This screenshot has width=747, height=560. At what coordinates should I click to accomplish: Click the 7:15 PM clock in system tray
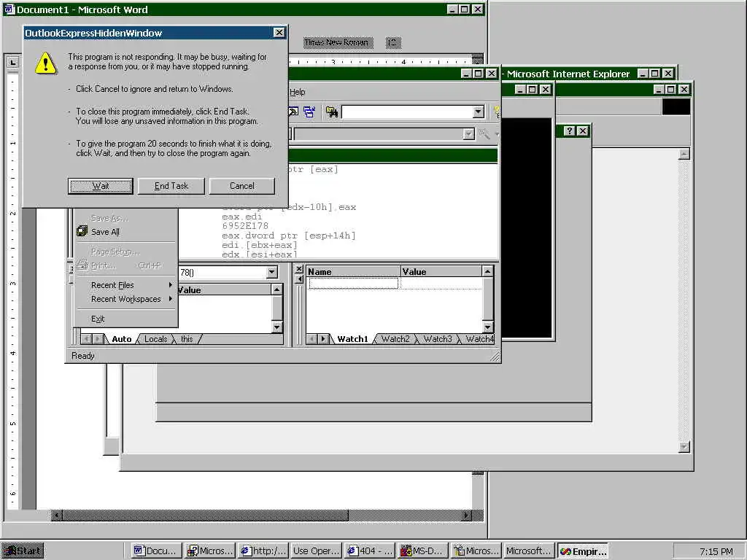pyautogui.click(x=716, y=552)
